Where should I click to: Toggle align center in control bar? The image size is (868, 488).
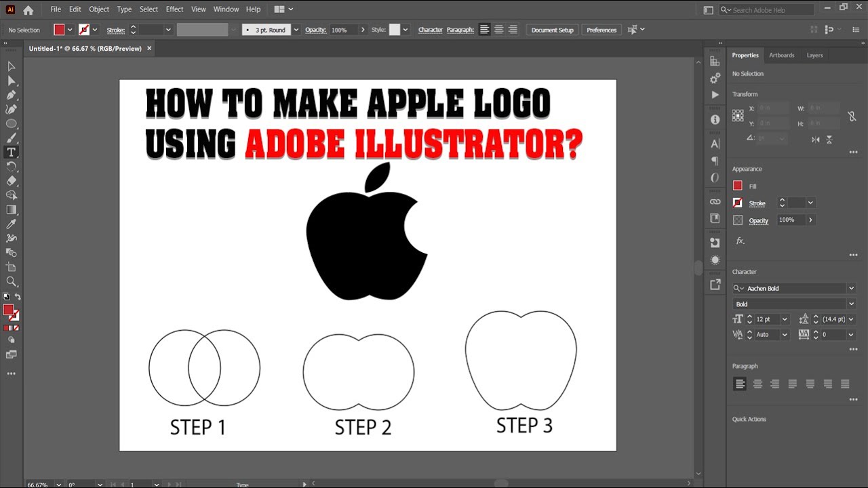point(499,30)
